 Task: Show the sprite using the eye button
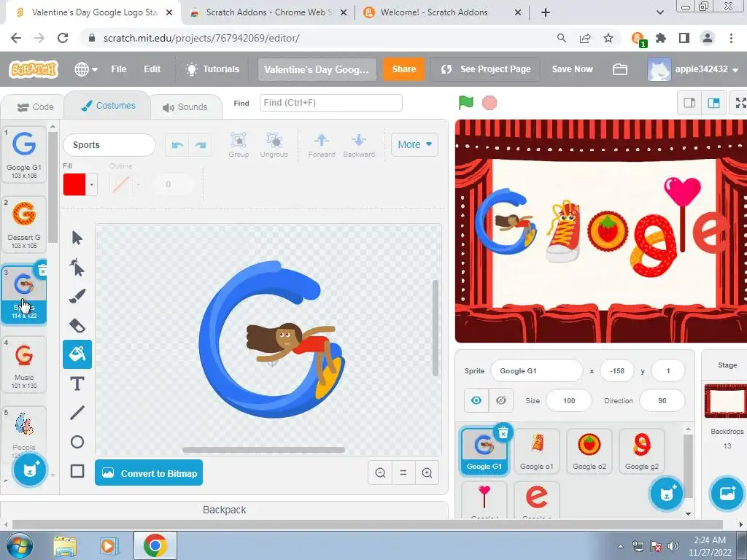click(x=476, y=400)
